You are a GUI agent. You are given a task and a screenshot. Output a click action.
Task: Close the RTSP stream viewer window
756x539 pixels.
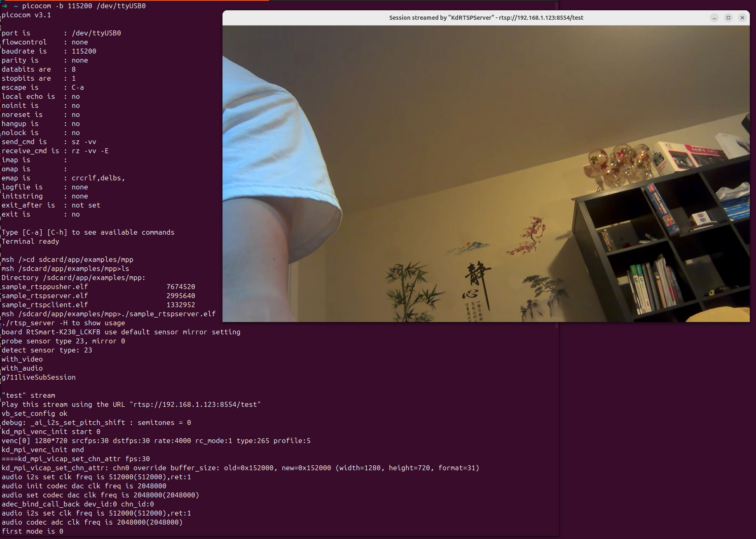pos(742,18)
